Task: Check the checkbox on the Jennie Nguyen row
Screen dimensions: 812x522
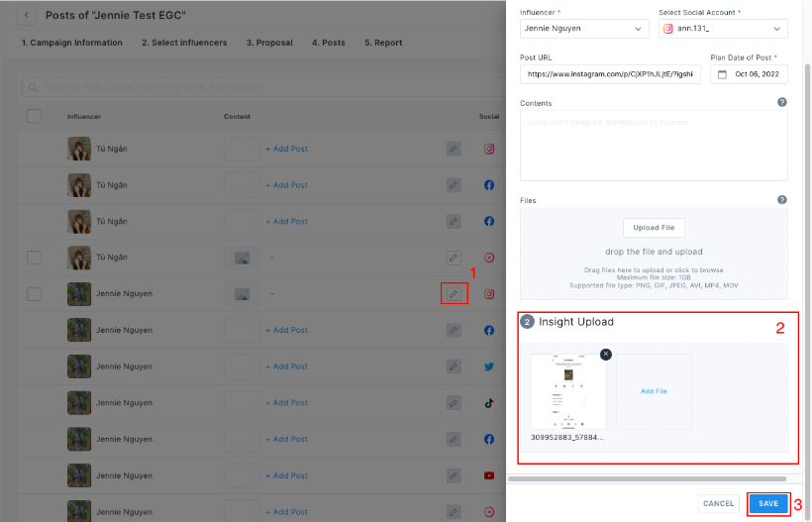Action: pos(34,294)
